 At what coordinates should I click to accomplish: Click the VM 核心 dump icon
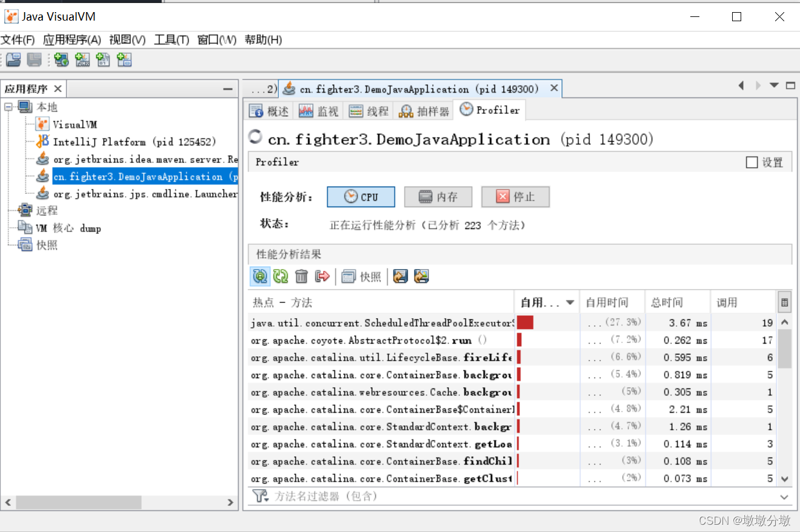tap(25, 228)
